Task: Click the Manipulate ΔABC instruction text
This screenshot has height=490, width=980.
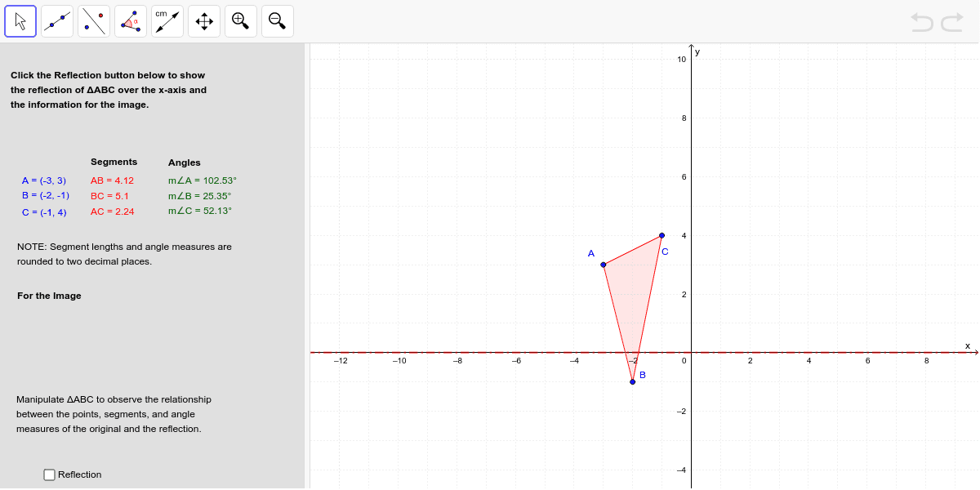Action: tap(114, 414)
